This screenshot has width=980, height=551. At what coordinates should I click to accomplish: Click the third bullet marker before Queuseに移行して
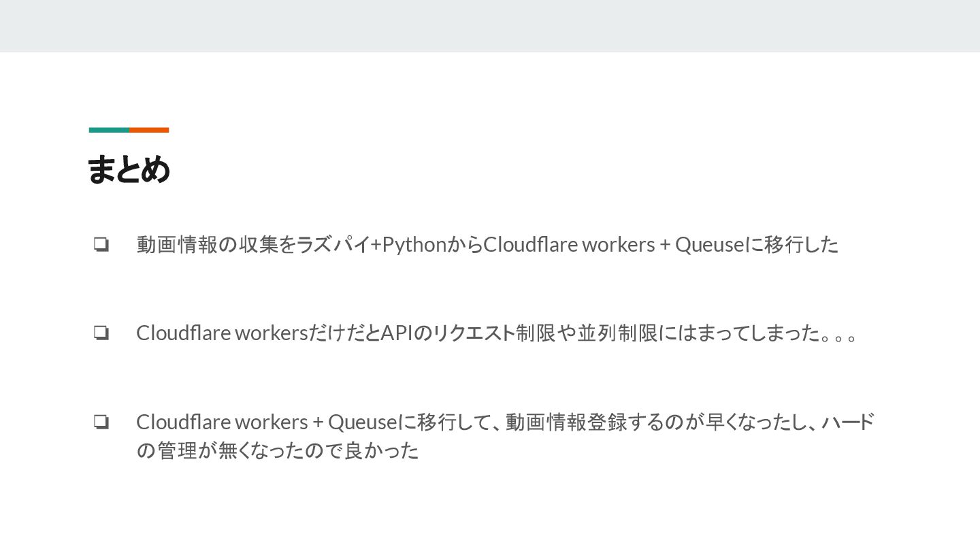101,422
